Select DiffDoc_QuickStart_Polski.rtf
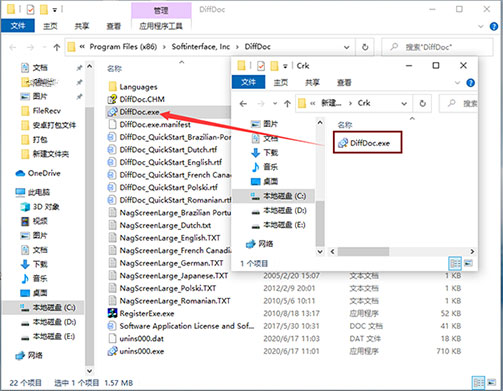Viewport: 503px width, 391px height. pyautogui.click(x=163, y=187)
